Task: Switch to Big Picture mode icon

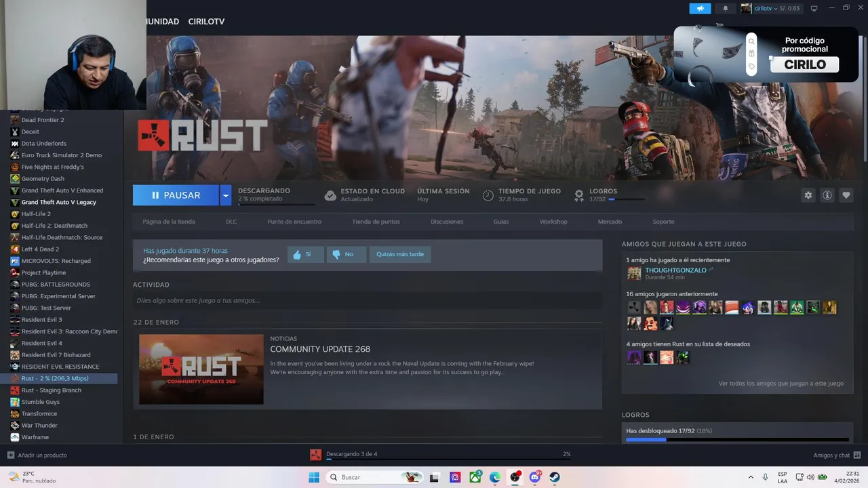Action: coord(814,8)
